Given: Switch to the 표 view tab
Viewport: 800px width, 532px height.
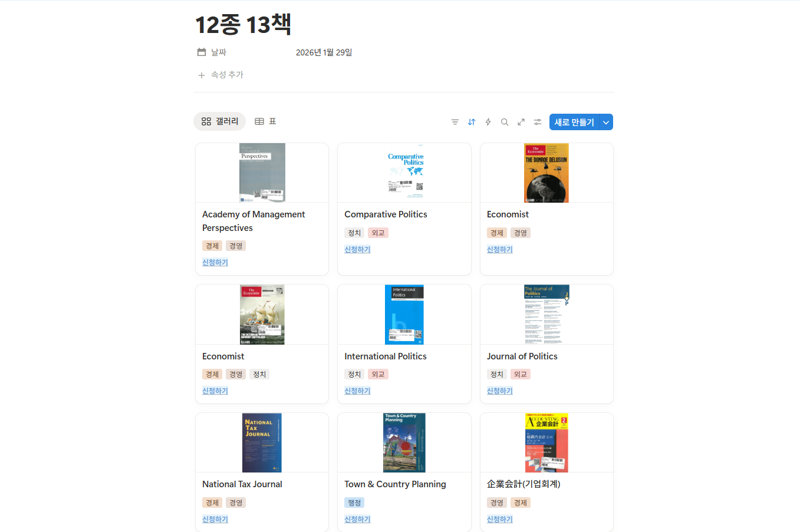Looking at the screenshot, I should tap(265, 121).
